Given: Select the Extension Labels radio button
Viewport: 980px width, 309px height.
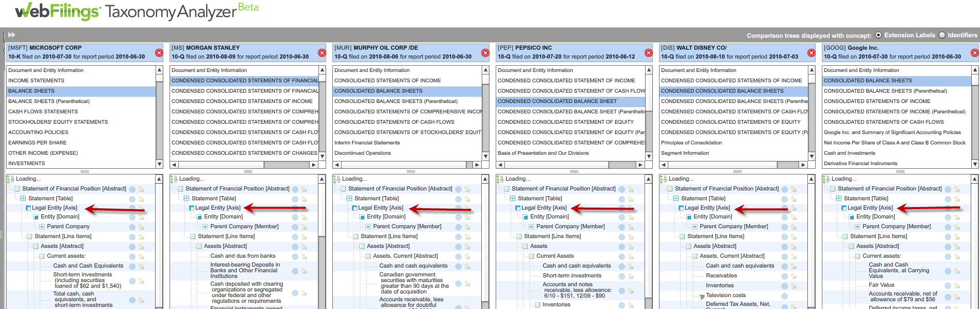Looking at the screenshot, I should tap(878, 35).
